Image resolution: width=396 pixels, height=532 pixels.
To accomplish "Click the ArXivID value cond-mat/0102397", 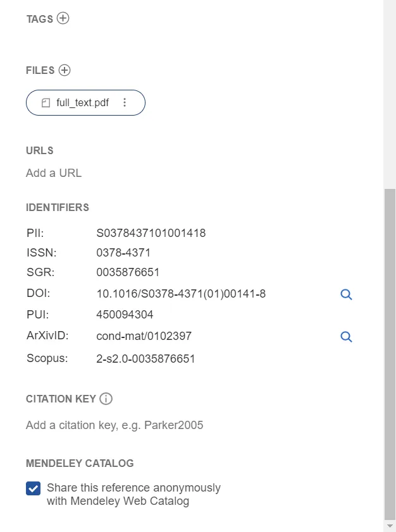I will coord(144,336).
